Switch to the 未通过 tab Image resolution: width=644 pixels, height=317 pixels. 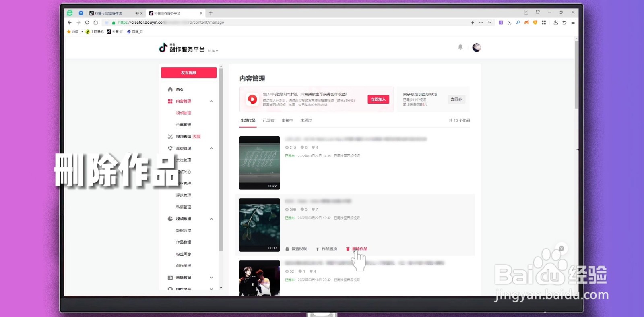(306, 120)
